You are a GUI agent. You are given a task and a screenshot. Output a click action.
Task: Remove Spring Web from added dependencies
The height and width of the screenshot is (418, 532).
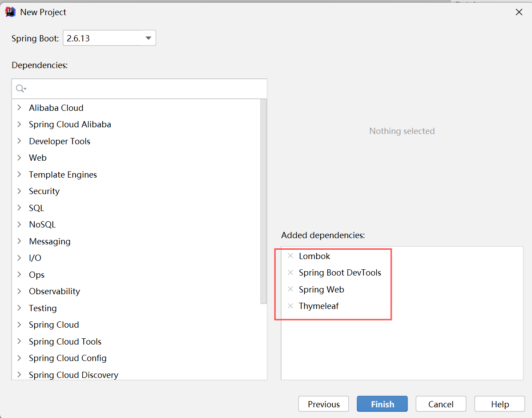(290, 289)
